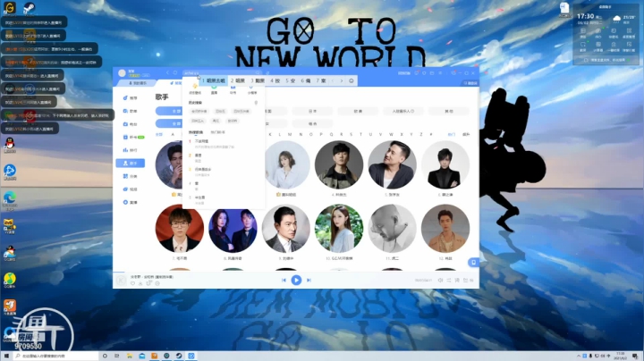Click hot search item ranked 3
644x361 pixels.
coord(224,172)
